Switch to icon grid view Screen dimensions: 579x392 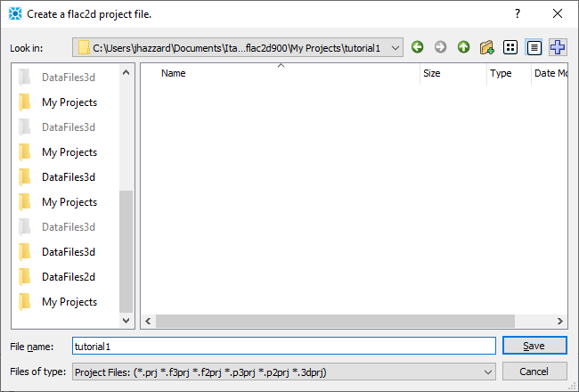510,47
